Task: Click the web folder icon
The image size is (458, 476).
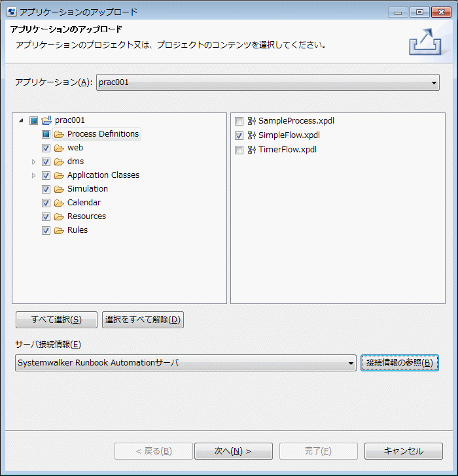Action: [59, 148]
